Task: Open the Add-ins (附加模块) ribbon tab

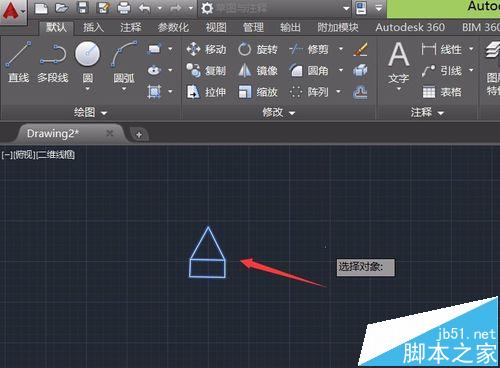Action: (338, 27)
